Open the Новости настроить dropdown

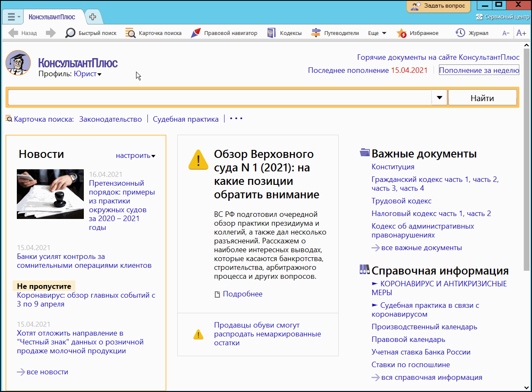pyautogui.click(x=136, y=156)
